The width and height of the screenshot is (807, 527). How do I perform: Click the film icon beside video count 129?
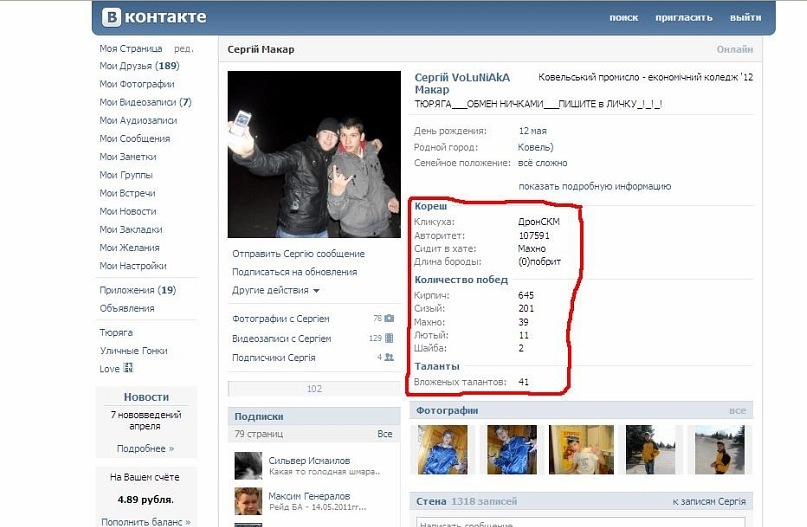coord(389,338)
